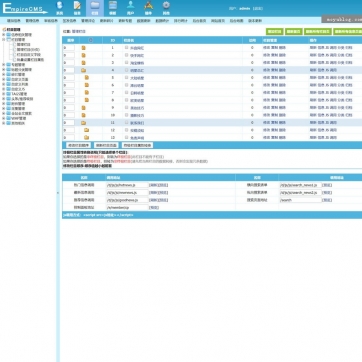Click the green 增加栏目 button
Image resolution: width=362 pixels, height=362 pixels.
(x=275, y=32)
